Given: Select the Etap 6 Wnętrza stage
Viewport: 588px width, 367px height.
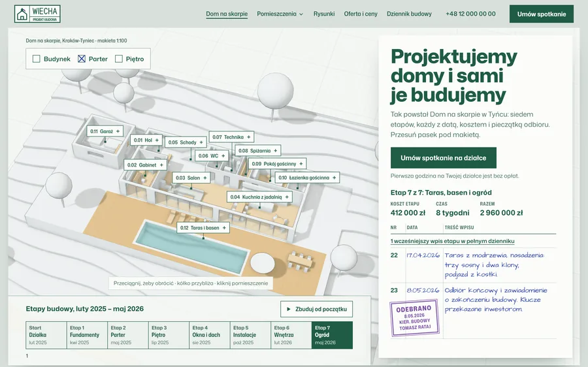Looking at the screenshot, I should coord(291,335).
